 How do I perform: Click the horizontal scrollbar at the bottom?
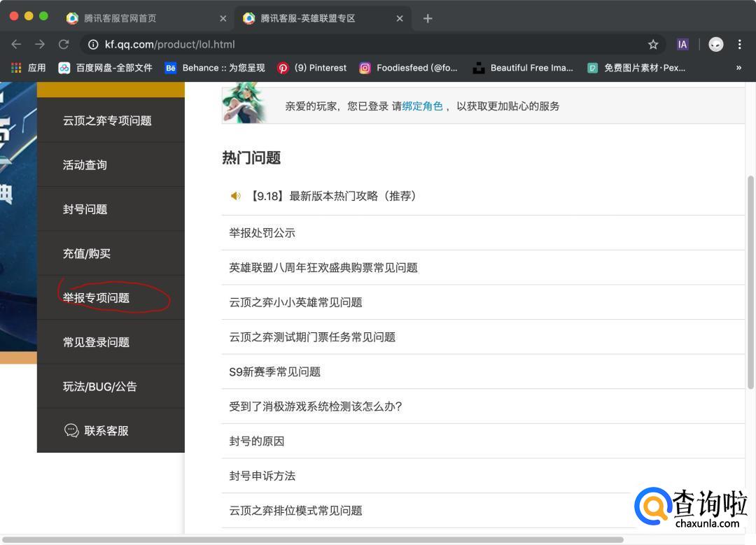point(312,539)
